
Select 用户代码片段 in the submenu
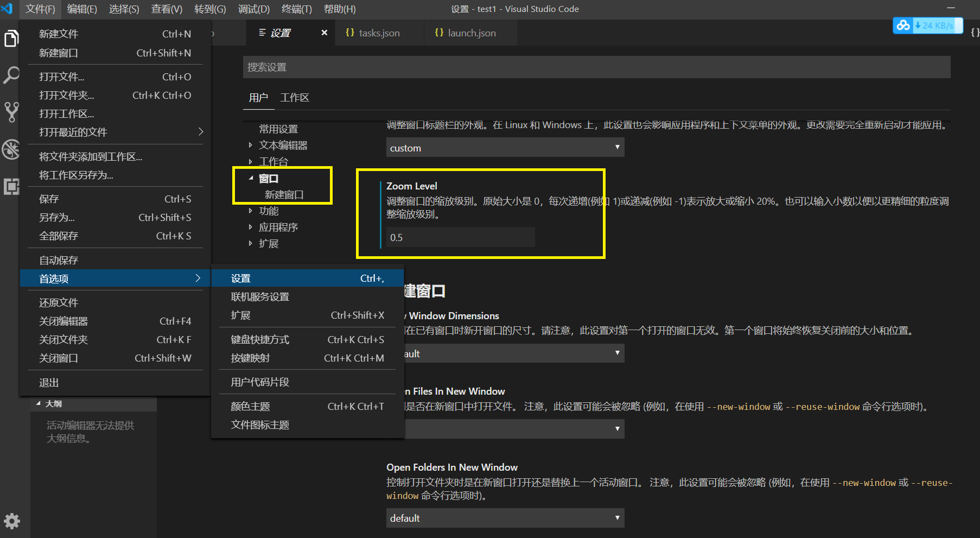(308, 382)
